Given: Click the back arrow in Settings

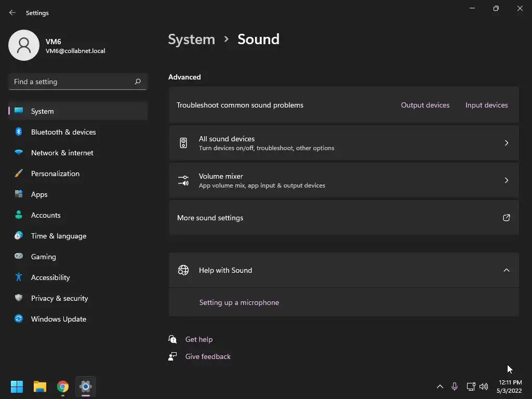Looking at the screenshot, I should [x=12, y=12].
